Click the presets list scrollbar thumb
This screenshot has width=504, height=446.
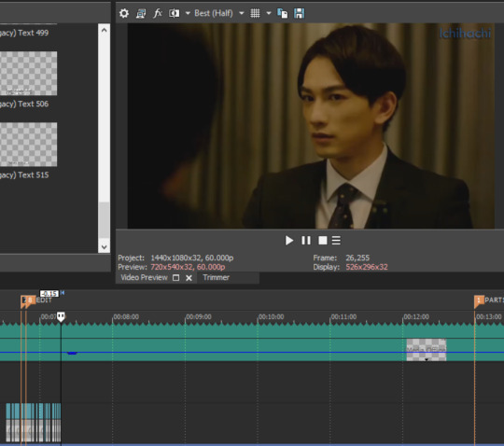point(104,220)
